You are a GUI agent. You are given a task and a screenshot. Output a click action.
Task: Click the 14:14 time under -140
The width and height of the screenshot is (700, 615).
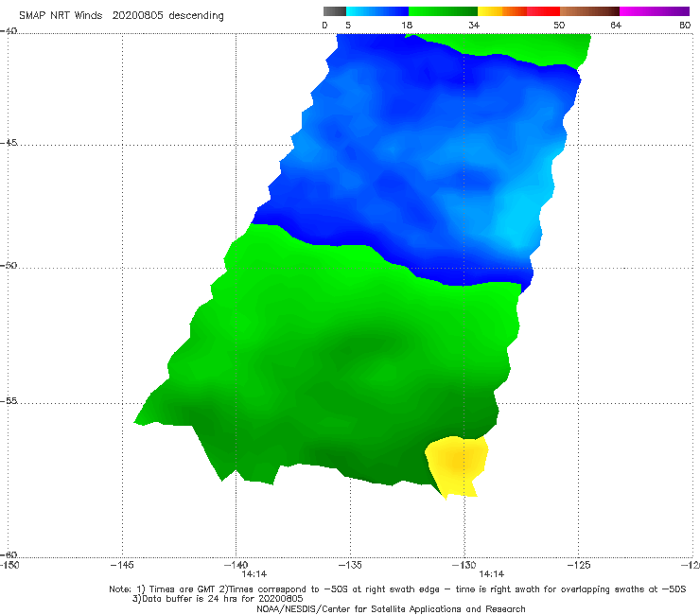[254, 574]
